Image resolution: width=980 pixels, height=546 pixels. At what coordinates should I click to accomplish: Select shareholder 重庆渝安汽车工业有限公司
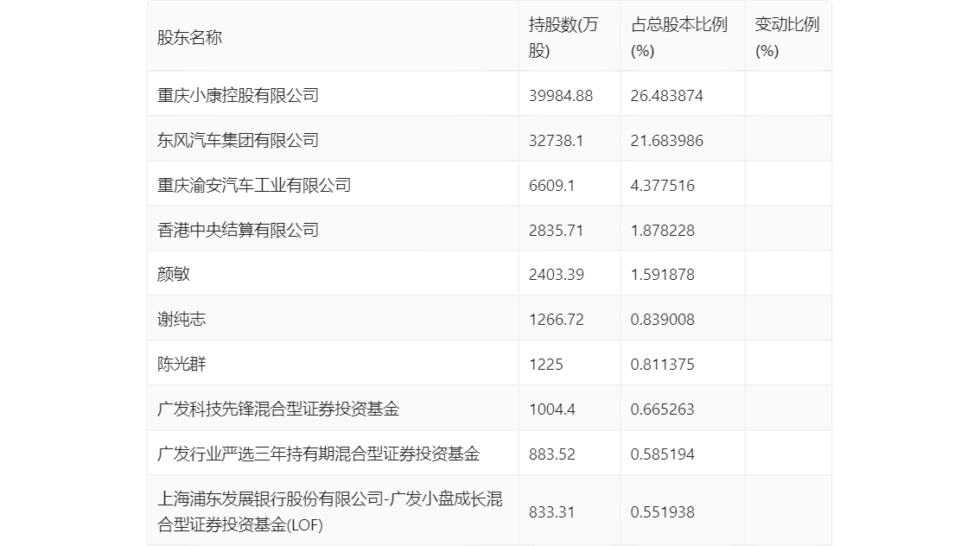tap(254, 186)
